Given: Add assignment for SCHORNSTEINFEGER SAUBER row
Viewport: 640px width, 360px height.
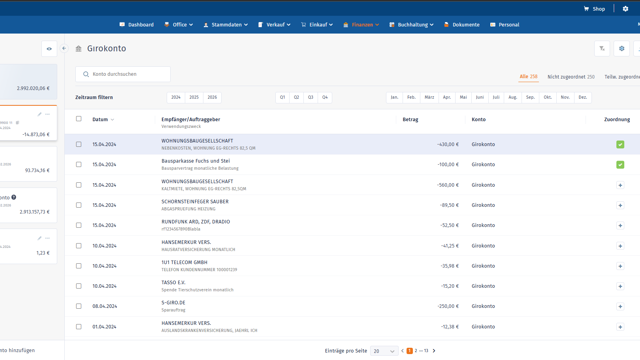Looking at the screenshot, I should pos(620,205).
